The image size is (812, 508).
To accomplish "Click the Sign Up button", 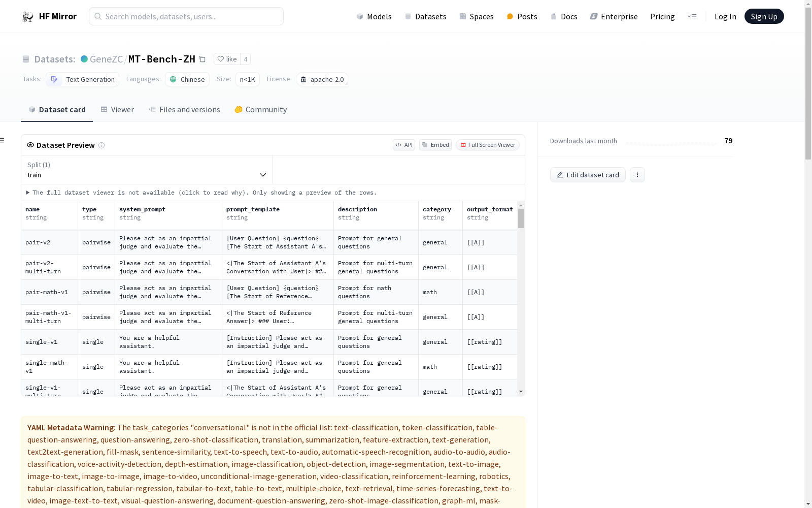I will point(764,16).
